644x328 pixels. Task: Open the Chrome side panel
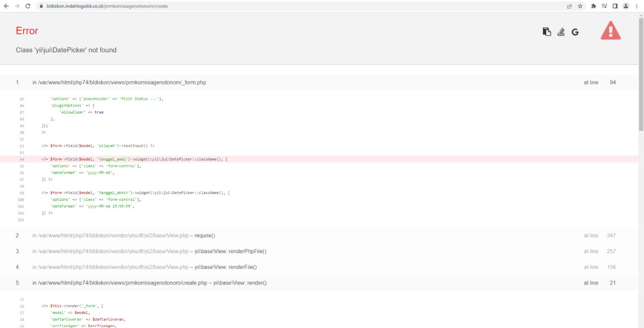pos(615,6)
